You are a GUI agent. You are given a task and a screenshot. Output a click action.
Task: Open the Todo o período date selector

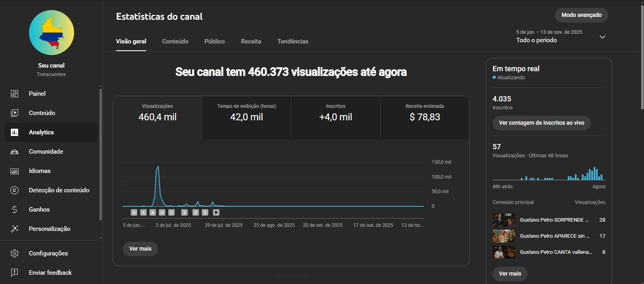coord(561,37)
